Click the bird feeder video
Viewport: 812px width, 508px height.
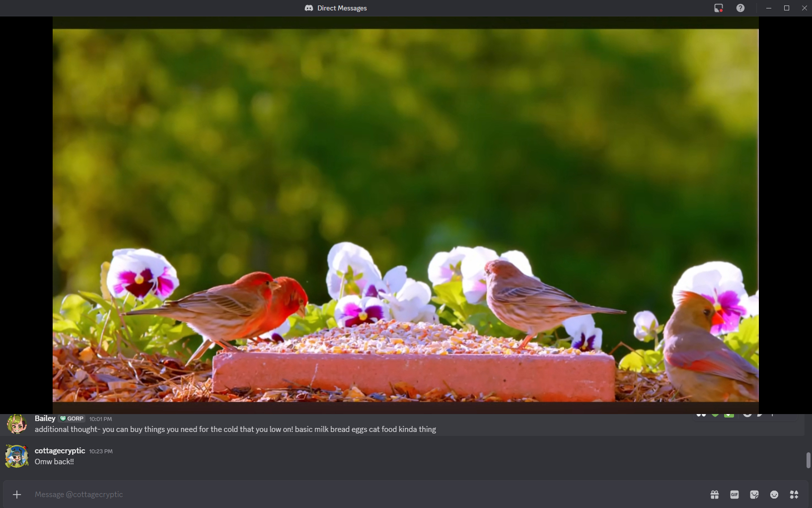(x=405, y=215)
